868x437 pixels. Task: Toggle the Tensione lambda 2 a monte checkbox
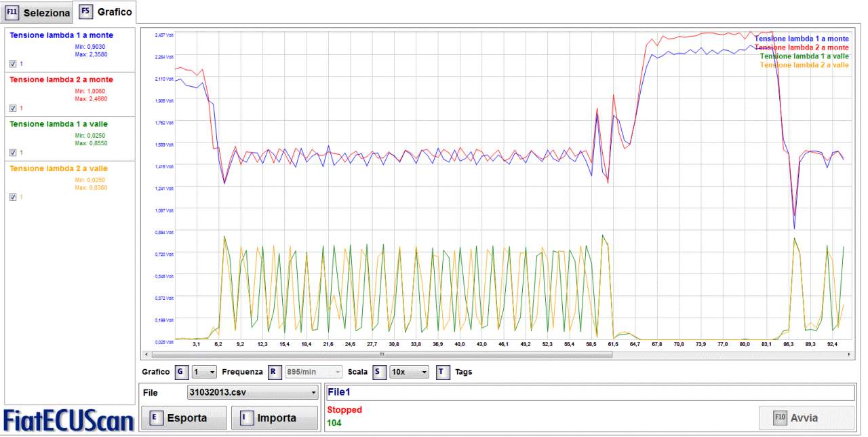tap(13, 108)
